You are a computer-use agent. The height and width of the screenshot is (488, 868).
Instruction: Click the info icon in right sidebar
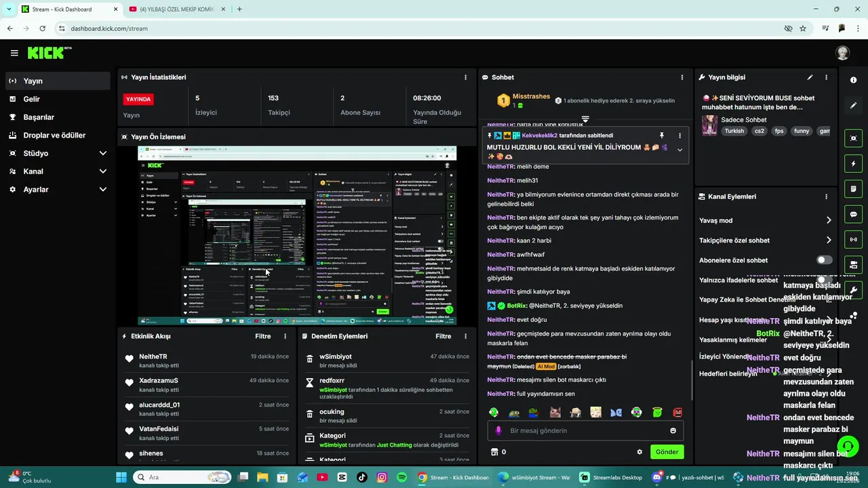(x=853, y=80)
